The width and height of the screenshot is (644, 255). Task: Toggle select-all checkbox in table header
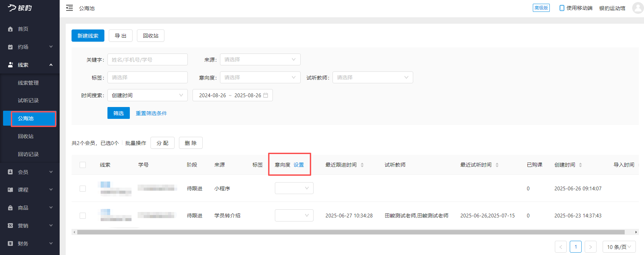click(83, 165)
